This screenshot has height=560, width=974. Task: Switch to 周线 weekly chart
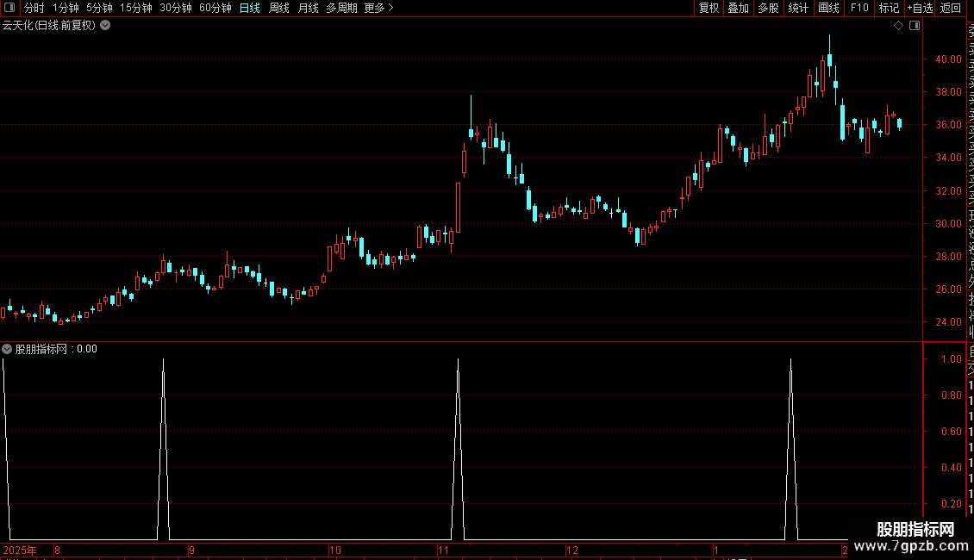279,8
